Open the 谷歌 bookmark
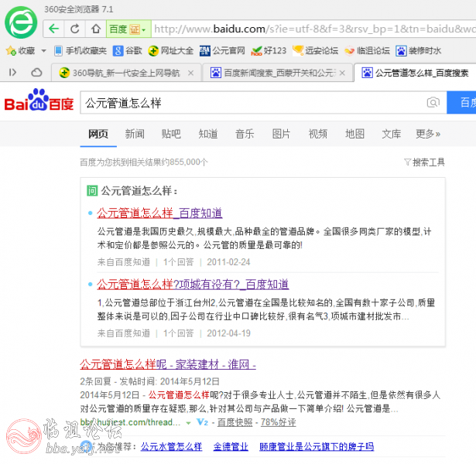This screenshot has height=464, width=476. click(x=128, y=51)
